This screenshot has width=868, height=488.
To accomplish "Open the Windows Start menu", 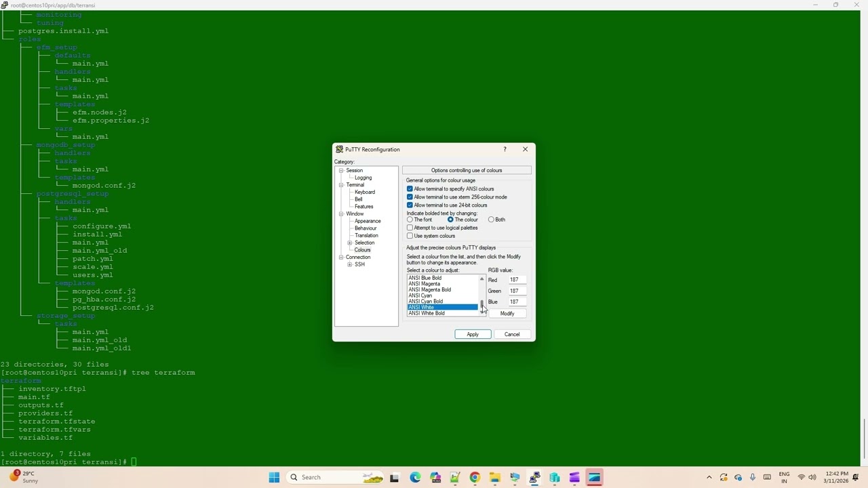I will pyautogui.click(x=274, y=477).
